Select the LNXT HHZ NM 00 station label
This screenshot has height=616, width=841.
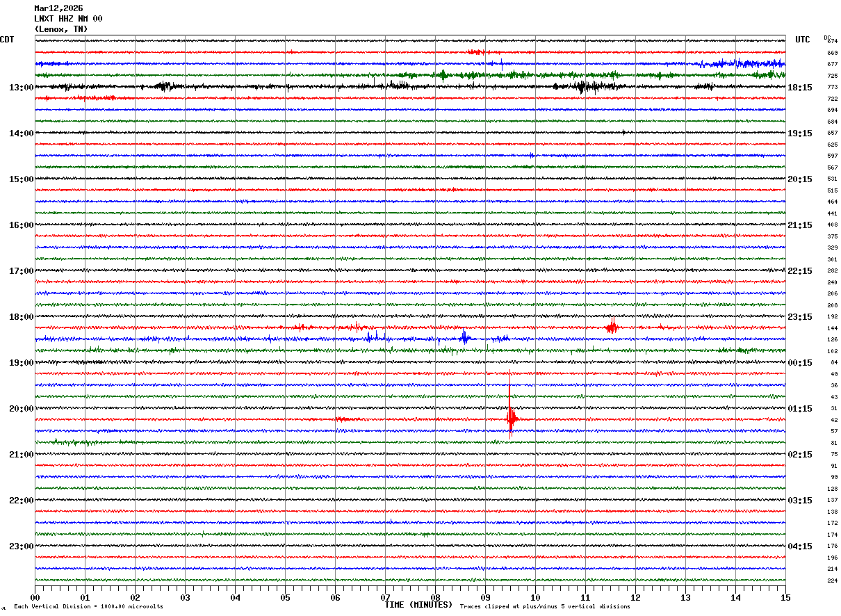coord(68,19)
